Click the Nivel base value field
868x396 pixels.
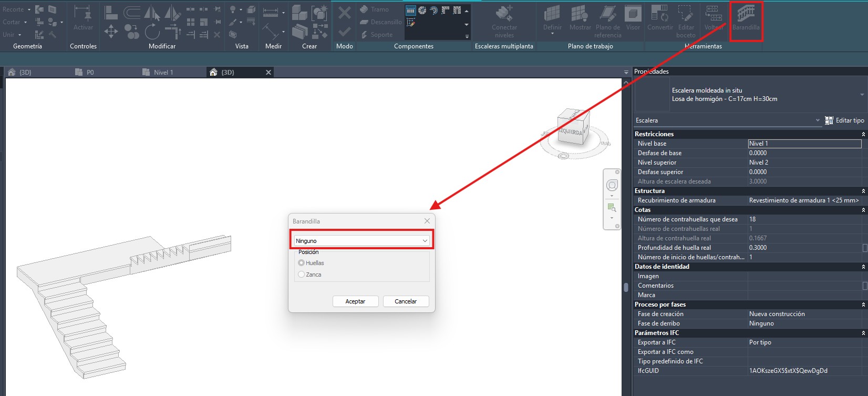(804, 144)
